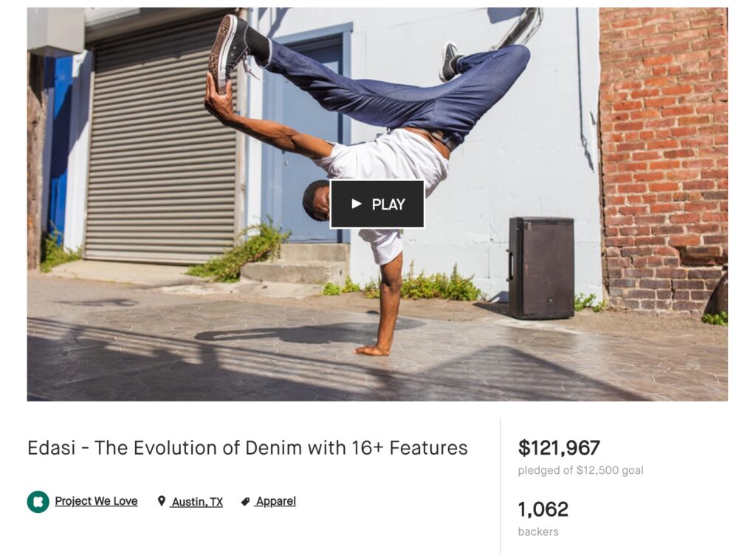This screenshot has height=555, width=756.
Task: Open the Apparel category link
Action: pos(275,501)
